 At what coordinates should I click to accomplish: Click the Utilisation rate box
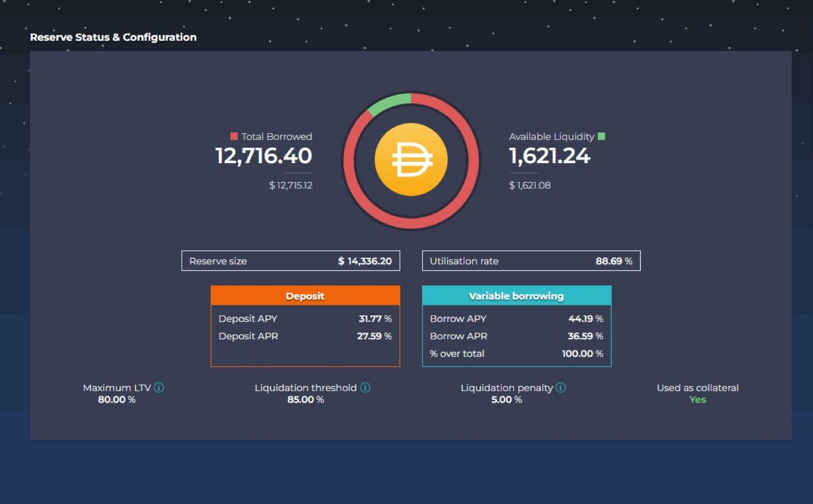tap(531, 261)
